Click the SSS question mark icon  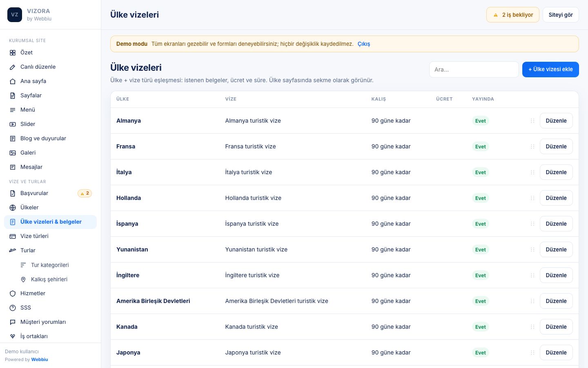(x=13, y=308)
